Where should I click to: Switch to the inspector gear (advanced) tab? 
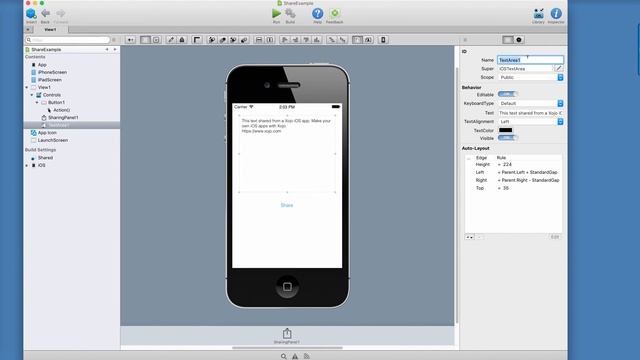[519, 40]
